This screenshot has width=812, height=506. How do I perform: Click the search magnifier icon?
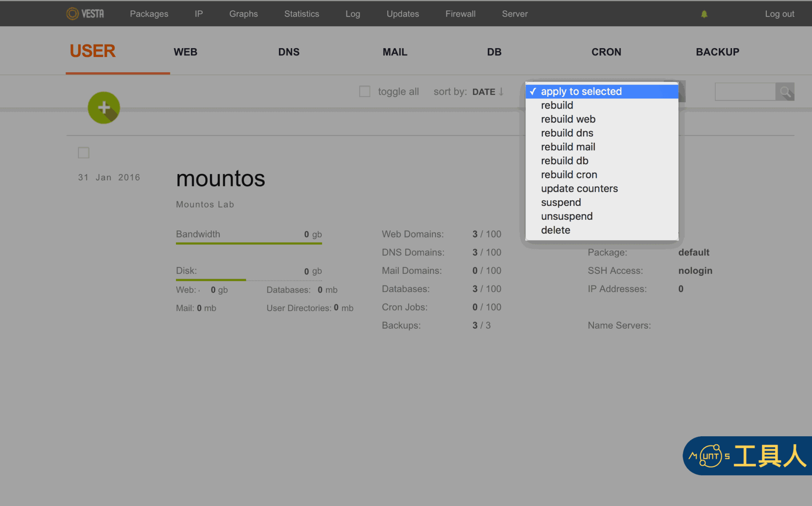785,92
